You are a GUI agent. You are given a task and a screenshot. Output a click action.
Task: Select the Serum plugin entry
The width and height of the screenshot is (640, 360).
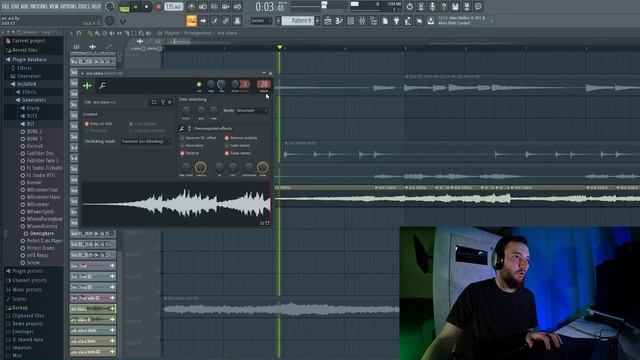pos(33,263)
